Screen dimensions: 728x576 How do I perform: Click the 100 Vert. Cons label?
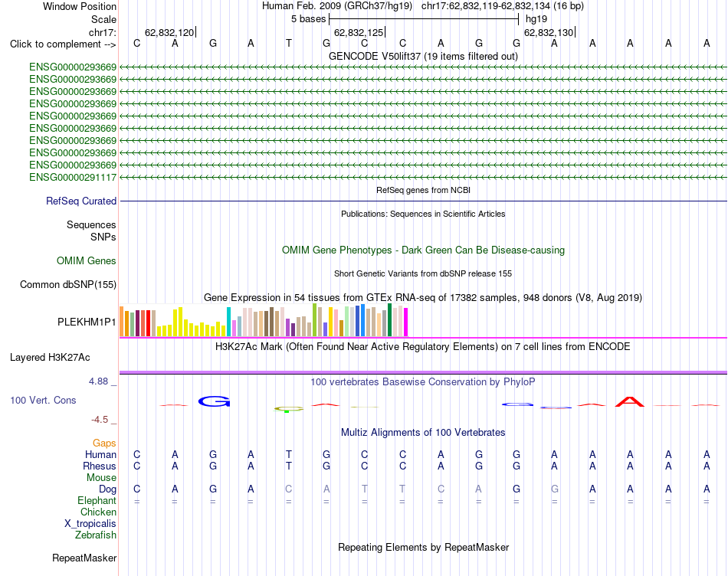[x=43, y=400]
